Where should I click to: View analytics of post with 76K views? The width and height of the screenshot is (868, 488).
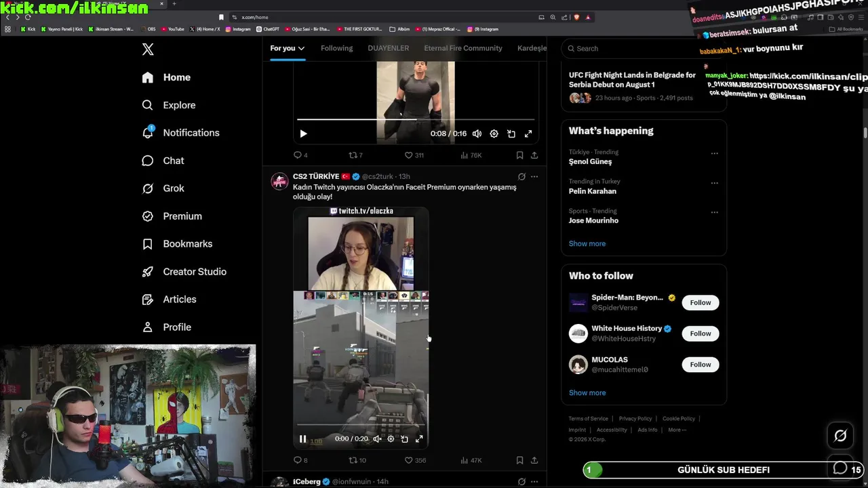(x=471, y=155)
